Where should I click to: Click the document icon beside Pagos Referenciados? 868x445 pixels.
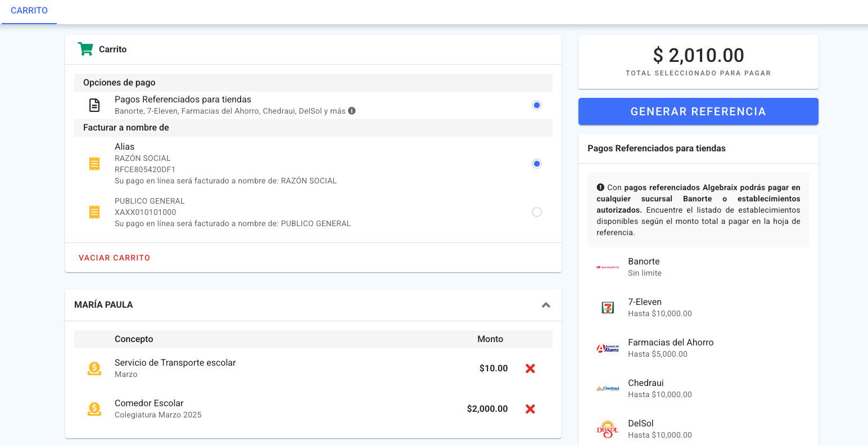pos(94,105)
